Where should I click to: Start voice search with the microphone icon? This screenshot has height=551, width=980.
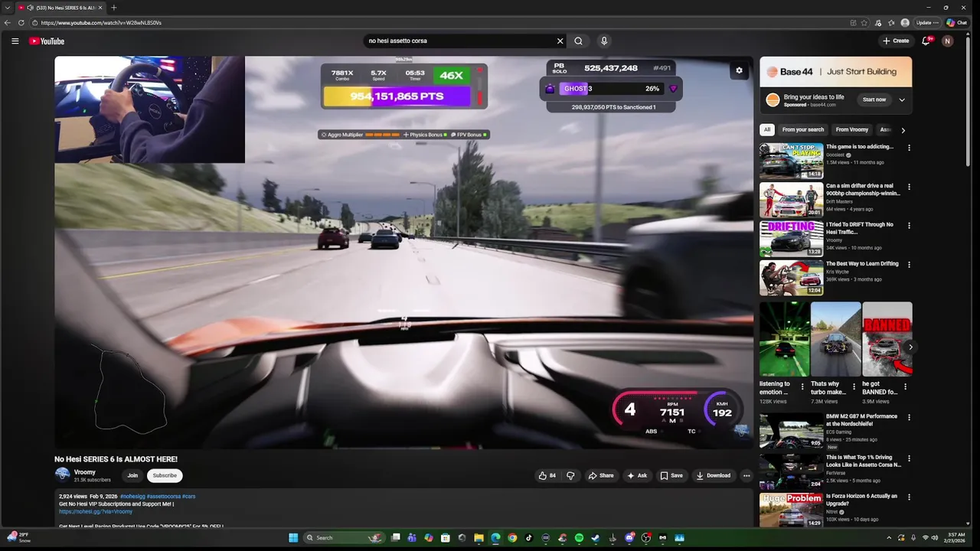click(x=604, y=41)
